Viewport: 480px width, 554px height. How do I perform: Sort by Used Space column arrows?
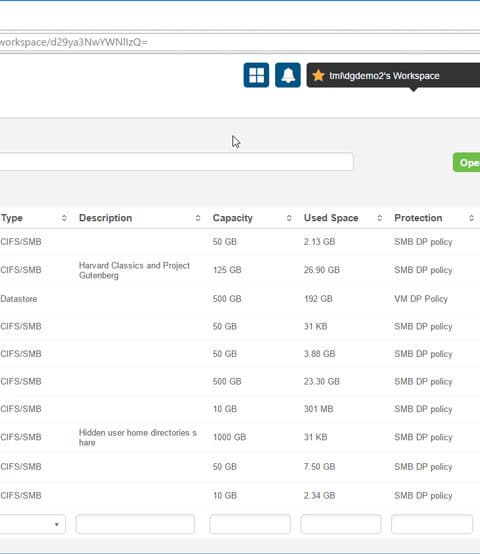point(379,218)
